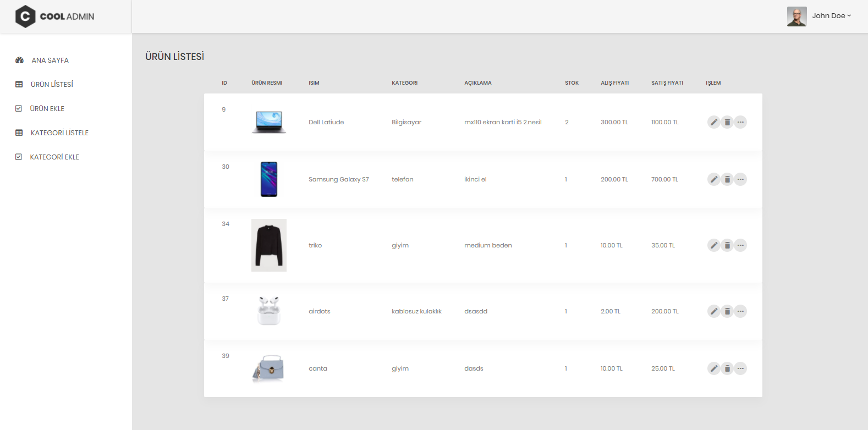Click the STOK column header
The image size is (868, 430).
[572, 83]
